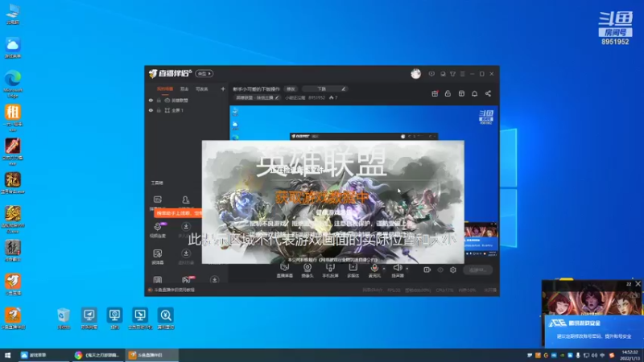644x362 pixels.
Task: Click the start/stop streaming button
Action: point(477,270)
